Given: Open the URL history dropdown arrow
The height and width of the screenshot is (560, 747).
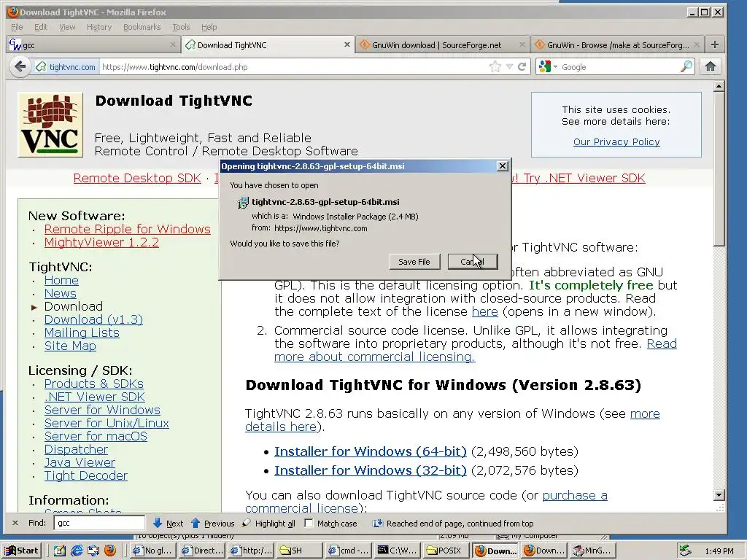Looking at the screenshot, I should [x=509, y=66].
